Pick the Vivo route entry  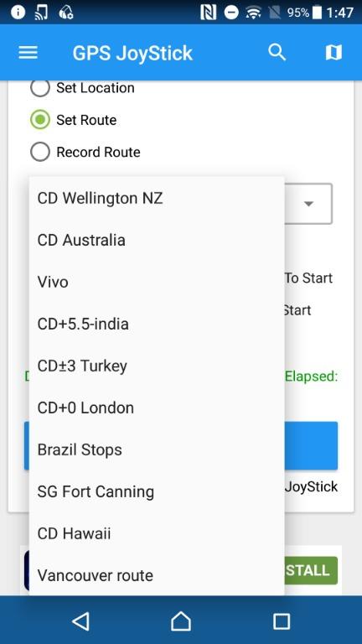click(x=157, y=282)
